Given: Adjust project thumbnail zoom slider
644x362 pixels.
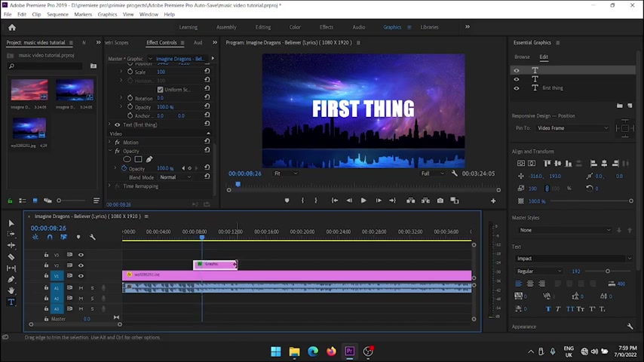Looking at the screenshot, I should (59, 201).
